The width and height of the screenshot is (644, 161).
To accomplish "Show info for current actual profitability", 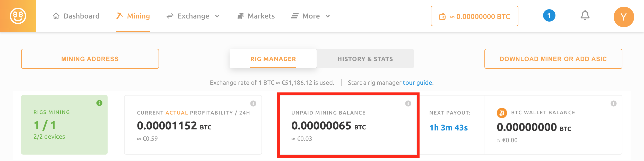I will (x=253, y=103).
